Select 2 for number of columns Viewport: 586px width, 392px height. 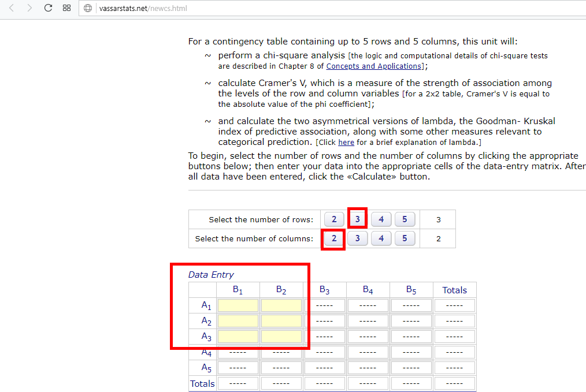334,238
